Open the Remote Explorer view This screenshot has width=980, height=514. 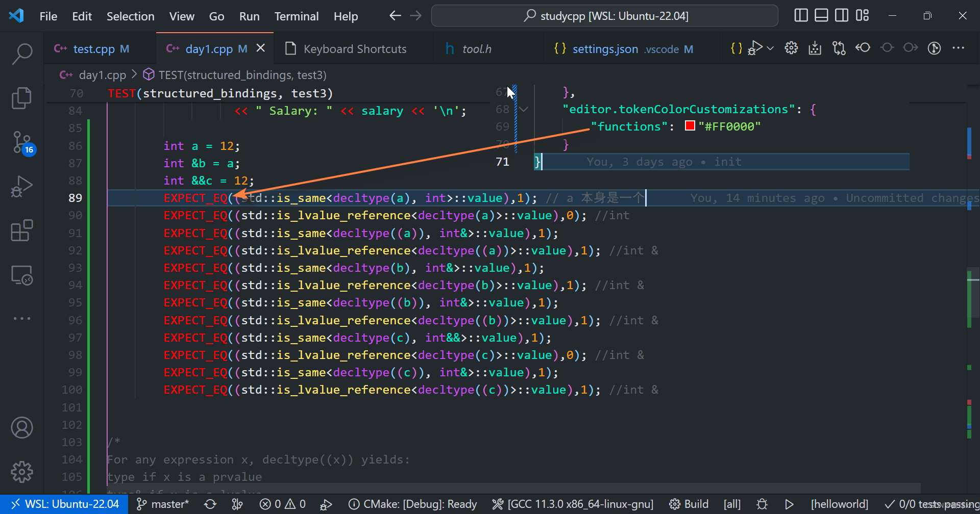22,275
